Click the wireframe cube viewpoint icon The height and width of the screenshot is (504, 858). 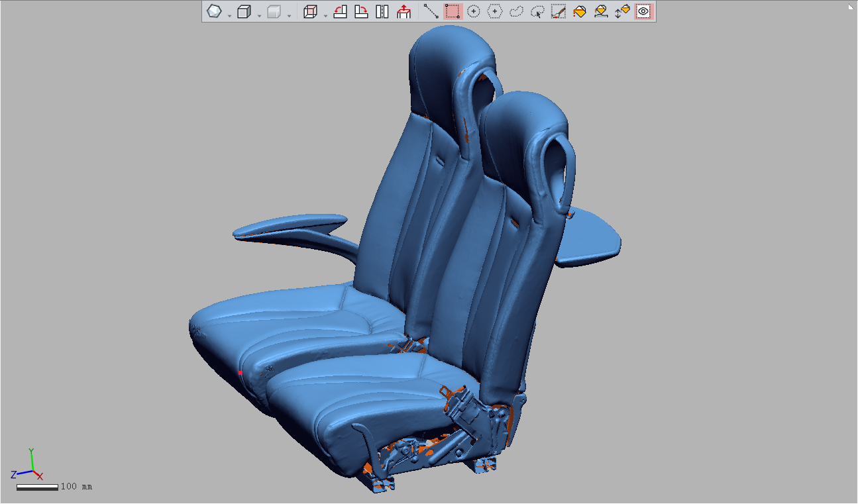tap(244, 11)
